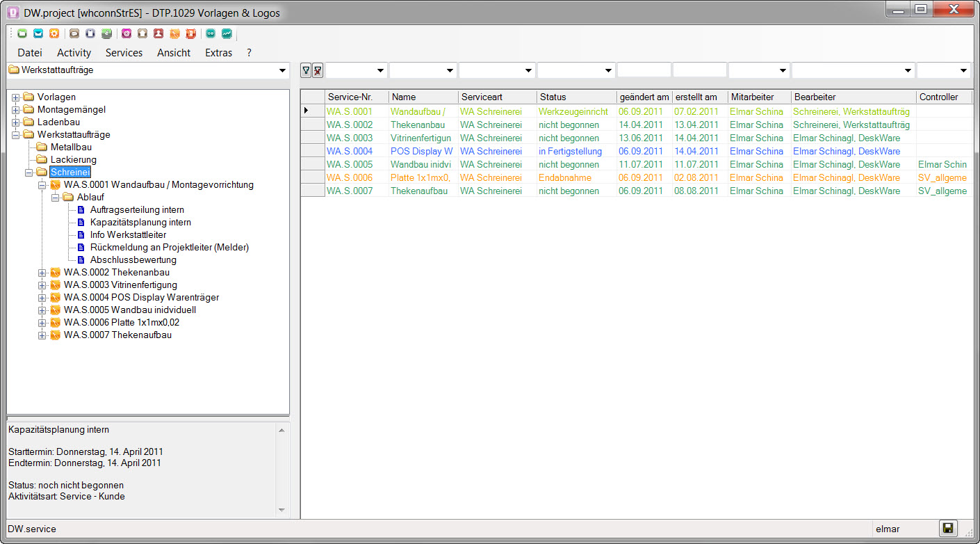Image resolution: width=980 pixels, height=544 pixels.
Task: Sort by geändert am column header
Action: 644,97
